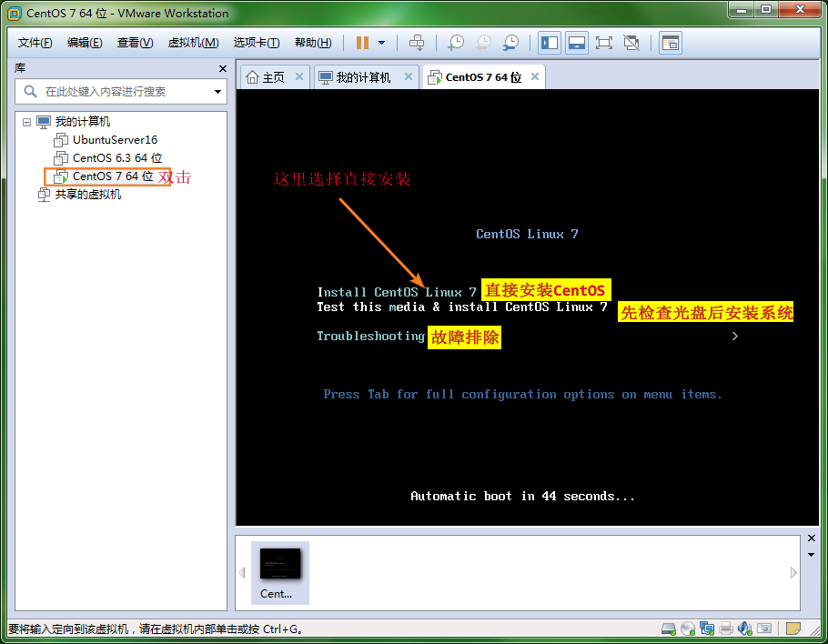Close the thumbnail bar
The width and height of the screenshot is (828, 644).
(812, 538)
